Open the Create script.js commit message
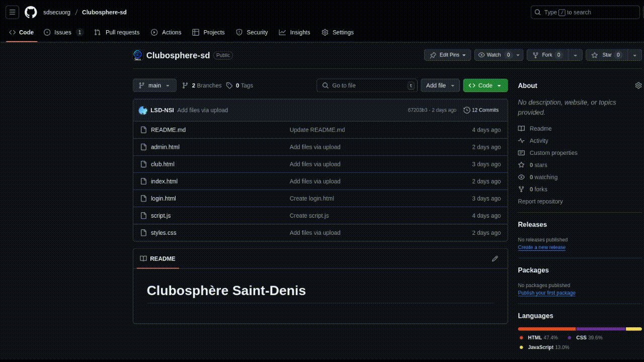Image resolution: width=644 pixels, height=362 pixels. pyautogui.click(x=309, y=215)
